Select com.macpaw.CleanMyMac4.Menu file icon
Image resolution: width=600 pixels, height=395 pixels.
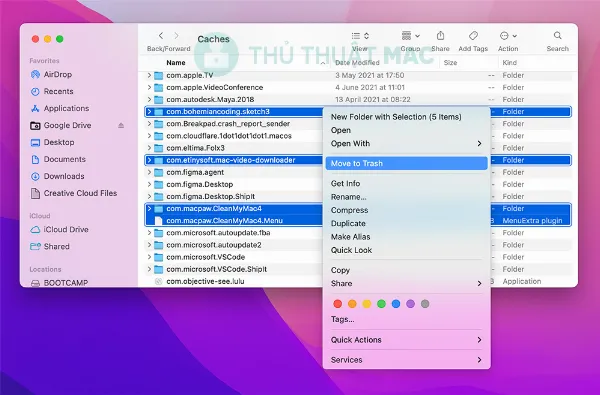click(x=158, y=220)
